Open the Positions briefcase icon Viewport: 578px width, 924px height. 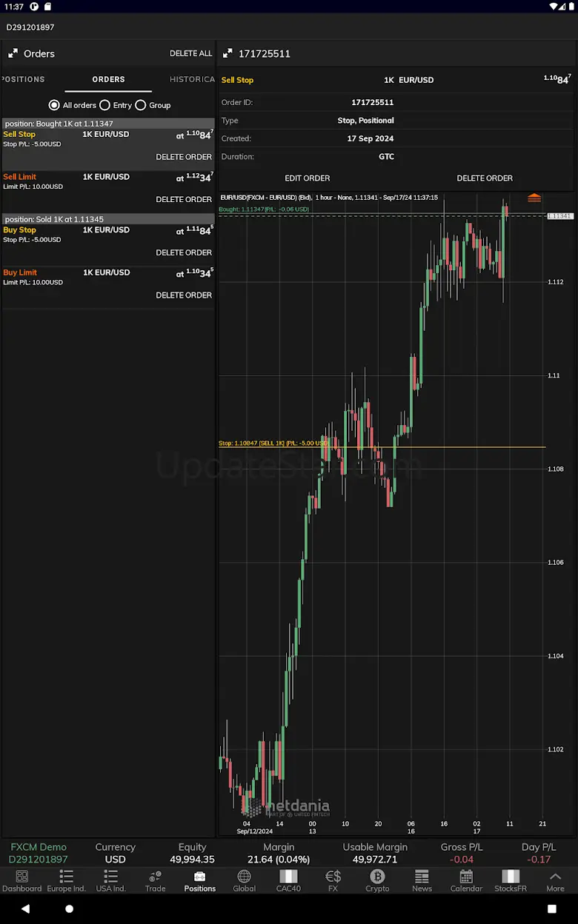tap(200, 877)
